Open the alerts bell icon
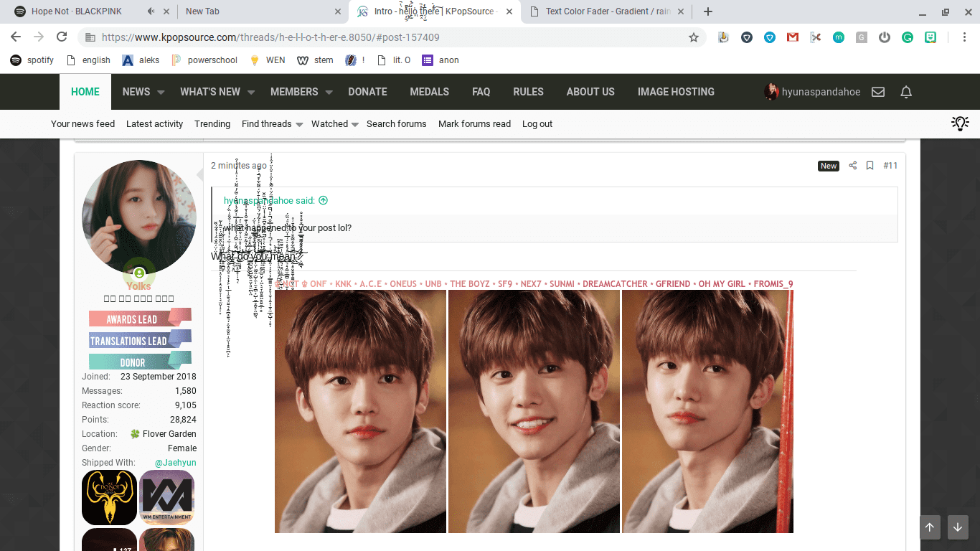The image size is (980, 551). 906,92
